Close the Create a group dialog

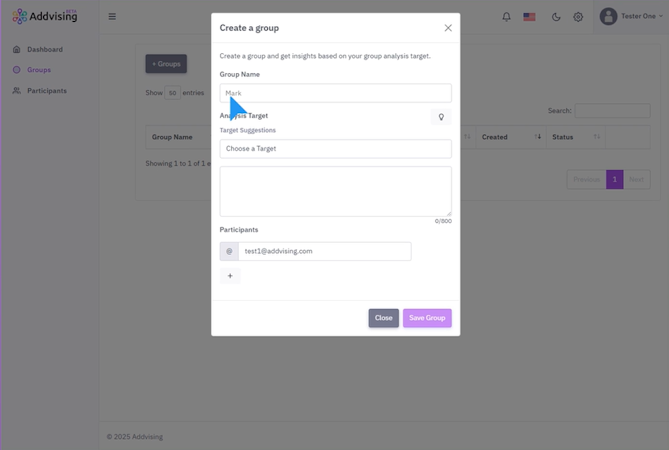(448, 28)
